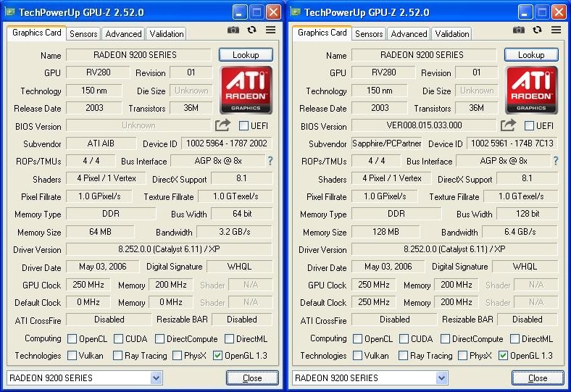Switch to Advanced tab in left window
The width and height of the screenshot is (571, 392).
(x=123, y=34)
